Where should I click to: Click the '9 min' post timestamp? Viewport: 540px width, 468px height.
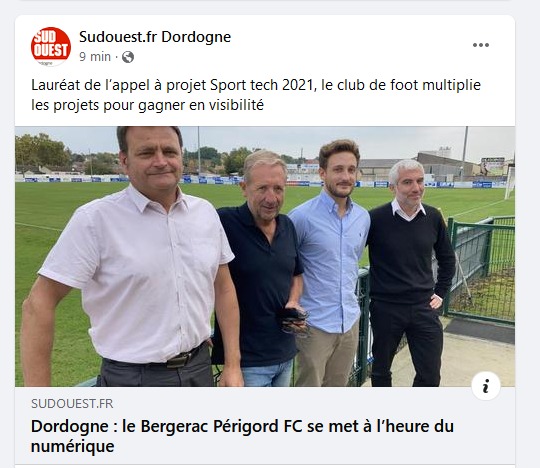pos(95,56)
